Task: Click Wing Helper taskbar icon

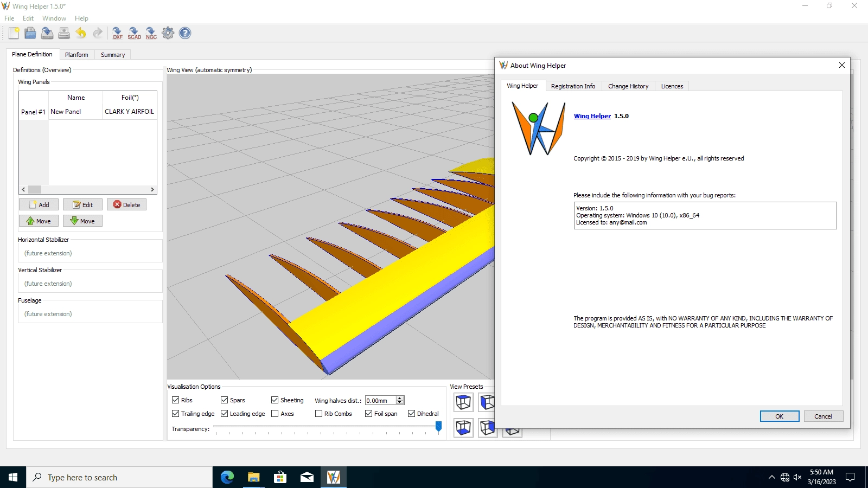Action: point(333,477)
